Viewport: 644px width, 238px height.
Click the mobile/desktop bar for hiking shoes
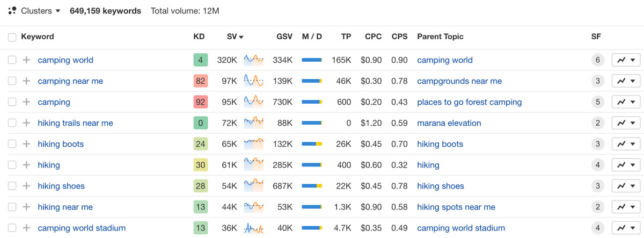pyautogui.click(x=312, y=186)
